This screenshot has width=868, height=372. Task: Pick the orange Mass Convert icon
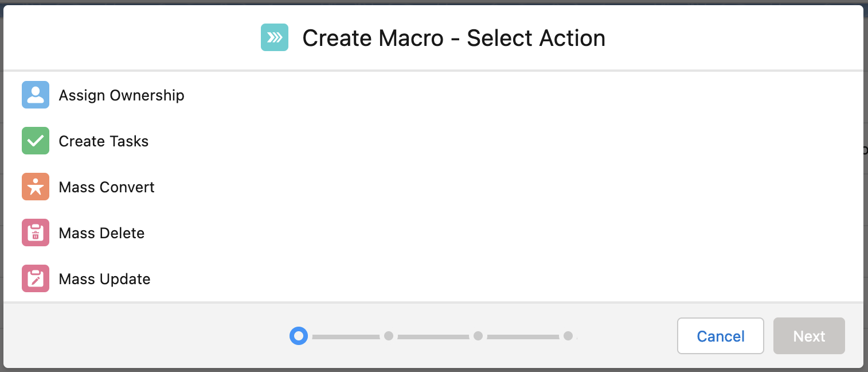pyautogui.click(x=36, y=187)
